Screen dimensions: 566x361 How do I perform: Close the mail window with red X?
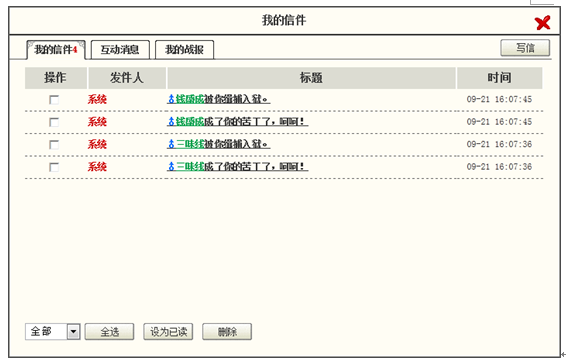(543, 23)
